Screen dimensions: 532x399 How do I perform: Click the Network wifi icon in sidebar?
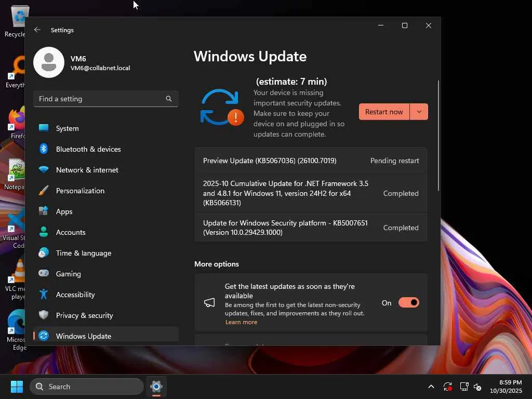tap(44, 169)
